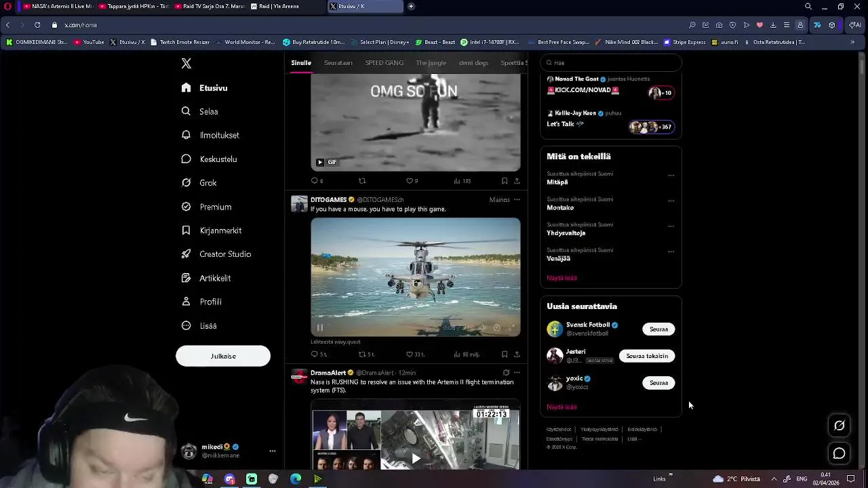Pause the helicopter video
Viewport: 868px width, 488px height.
[320, 328]
